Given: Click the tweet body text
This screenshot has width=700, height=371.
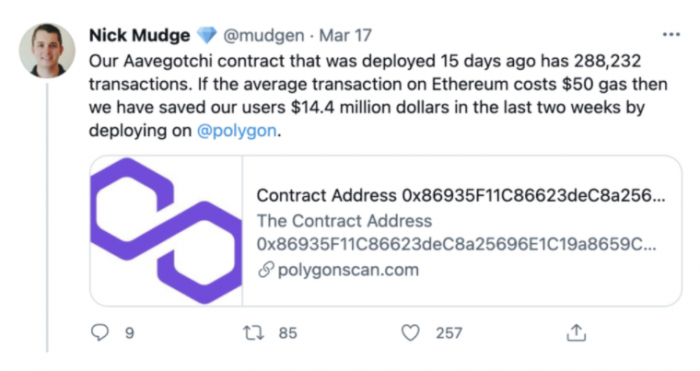Looking at the screenshot, I should pos(378,96).
